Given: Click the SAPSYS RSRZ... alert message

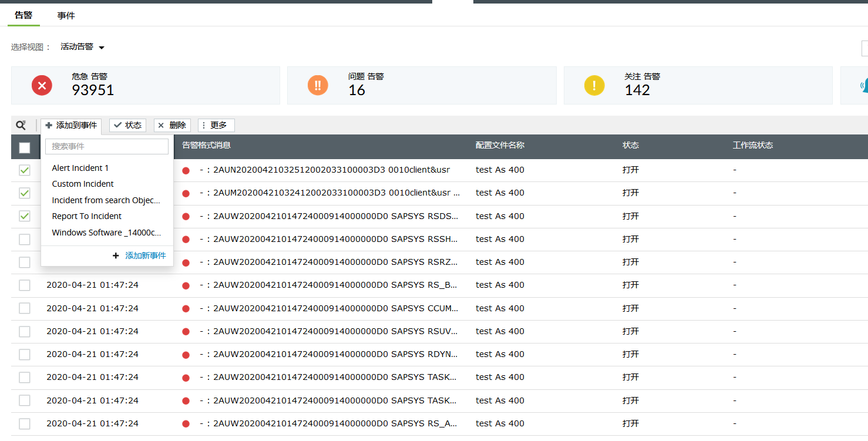Looking at the screenshot, I should tap(329, 262).
